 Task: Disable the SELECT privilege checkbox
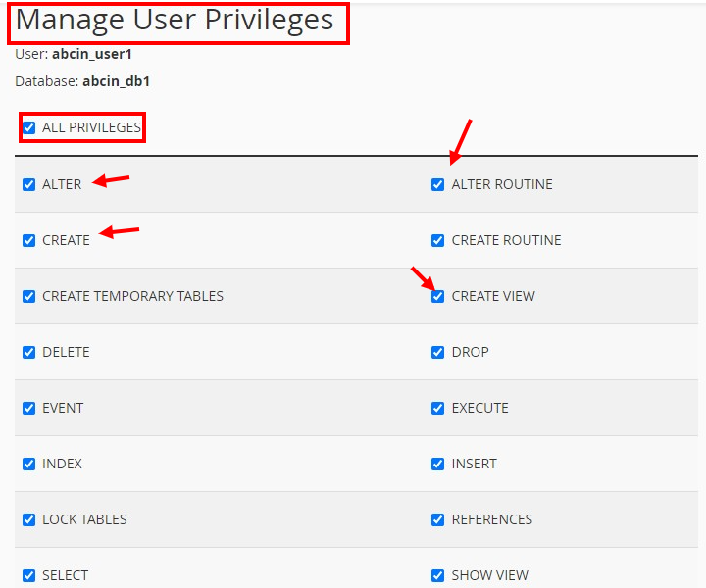coord(29,575)
